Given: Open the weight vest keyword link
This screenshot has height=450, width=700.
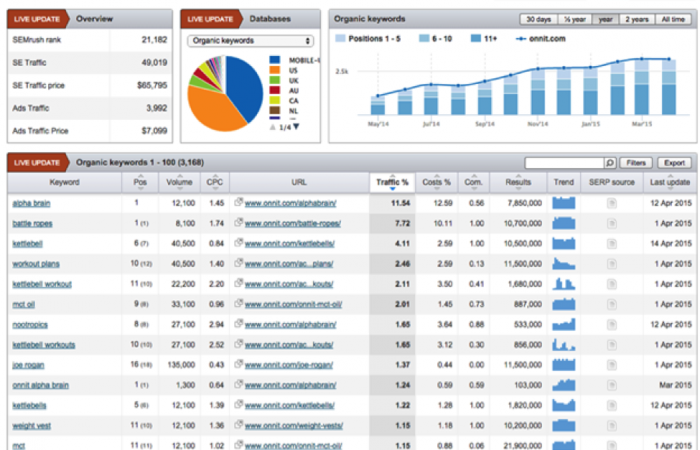Looking at the screenshot, I should (x=32, y=426).
